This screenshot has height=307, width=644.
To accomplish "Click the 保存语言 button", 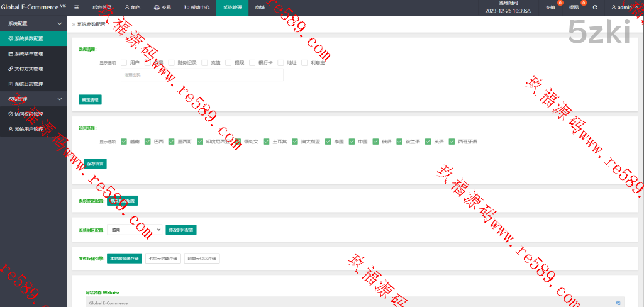I will [x=95, y=164].
